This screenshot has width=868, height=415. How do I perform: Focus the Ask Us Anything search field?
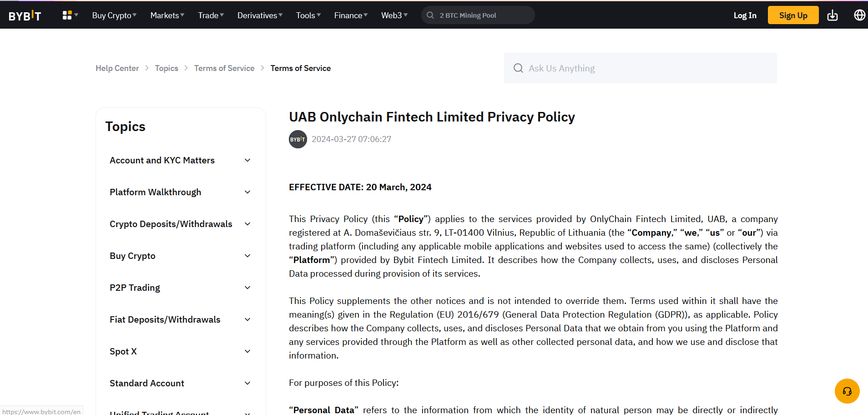point(646,68)
